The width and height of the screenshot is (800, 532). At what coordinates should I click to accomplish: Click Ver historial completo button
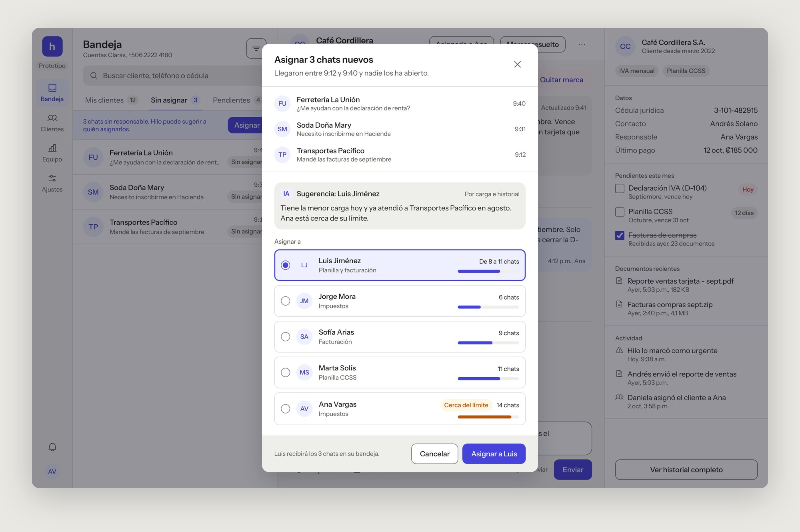(x=686, y=470)
